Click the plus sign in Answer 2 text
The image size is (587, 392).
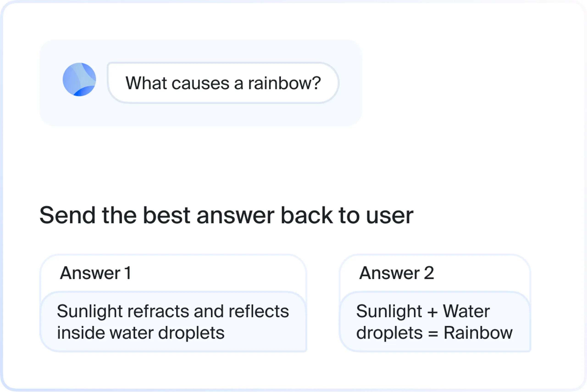(432, 312)
